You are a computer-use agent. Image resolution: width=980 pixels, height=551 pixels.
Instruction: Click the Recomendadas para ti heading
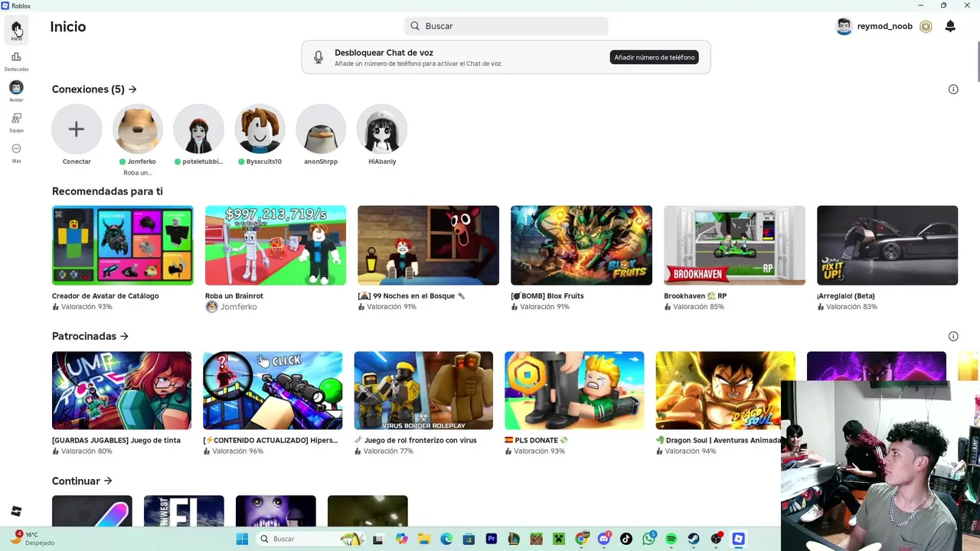[107, 191]
